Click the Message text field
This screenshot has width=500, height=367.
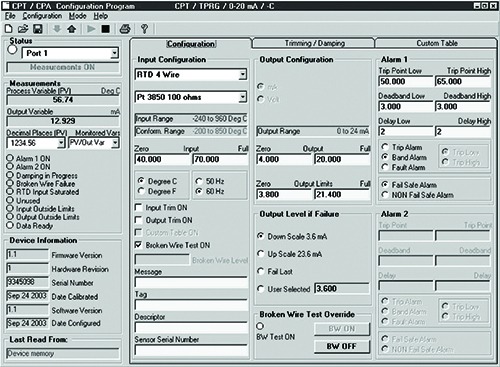coord(191,282)
